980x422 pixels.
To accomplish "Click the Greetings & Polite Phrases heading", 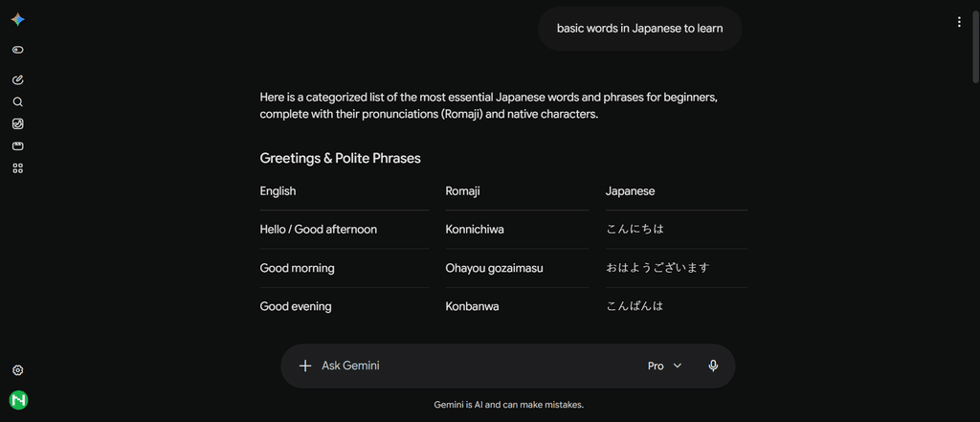I will pos(340,158).
